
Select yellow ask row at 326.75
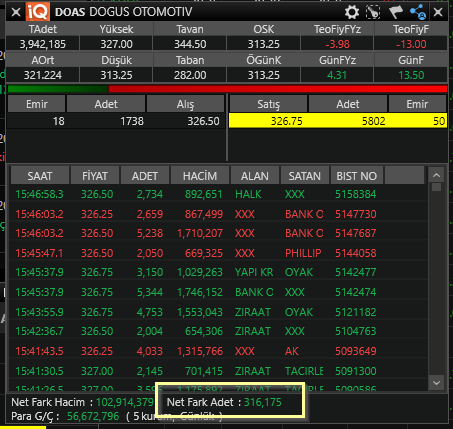[338, 121]
